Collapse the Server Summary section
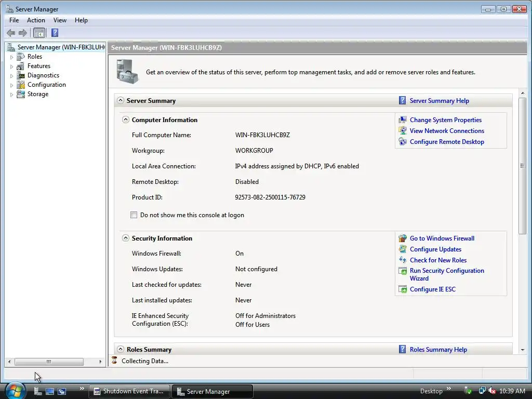The height and width of the screenshot is (399, 532). [x=121, y=100]
